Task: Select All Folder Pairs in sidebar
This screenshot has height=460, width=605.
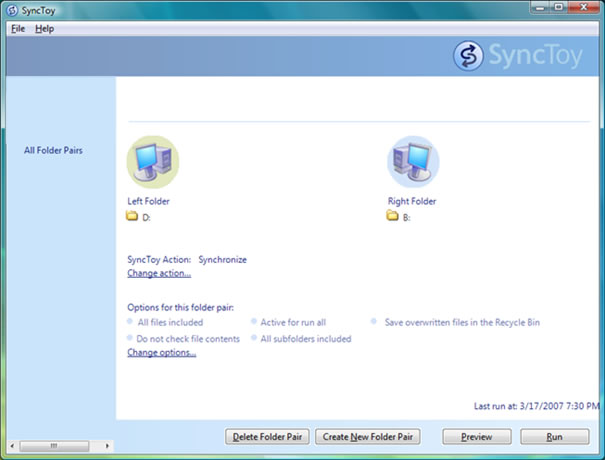Action: pos(53,150)
